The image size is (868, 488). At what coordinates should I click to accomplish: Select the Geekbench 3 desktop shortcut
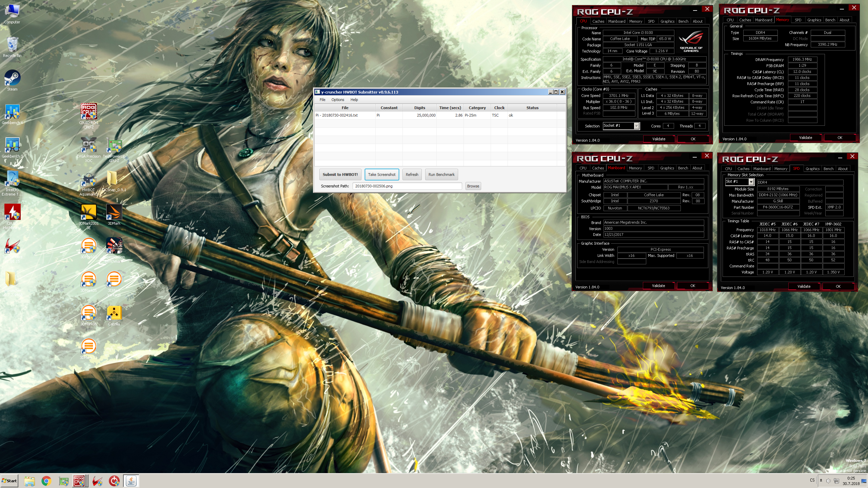coord(12,148)
